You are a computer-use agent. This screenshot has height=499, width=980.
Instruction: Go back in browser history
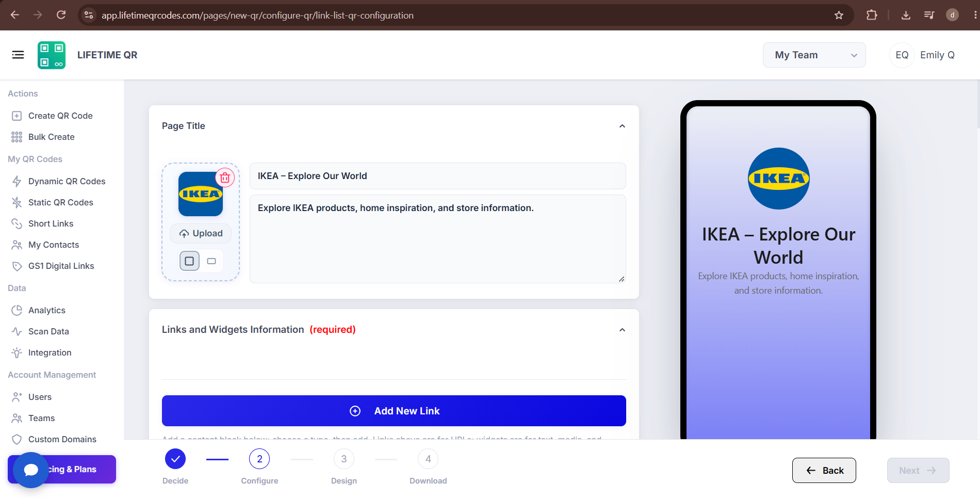[x=15, y=15]
